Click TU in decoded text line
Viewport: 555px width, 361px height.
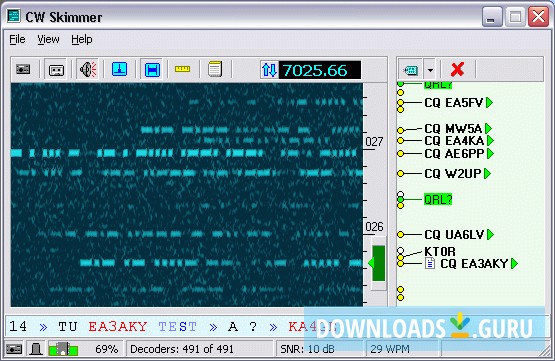point(68,327)
